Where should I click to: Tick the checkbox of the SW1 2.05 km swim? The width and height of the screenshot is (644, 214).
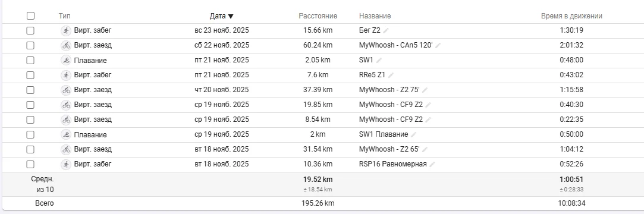click(30, 61)
